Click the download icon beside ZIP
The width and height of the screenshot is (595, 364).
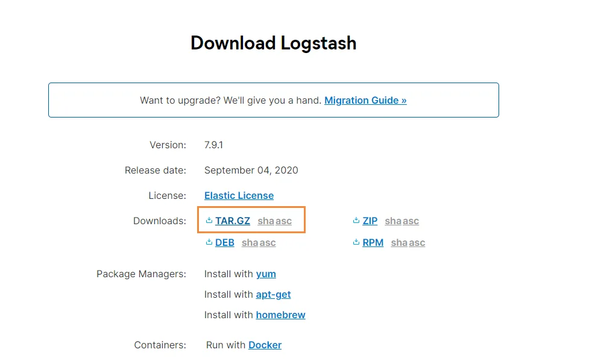[356, 220]
